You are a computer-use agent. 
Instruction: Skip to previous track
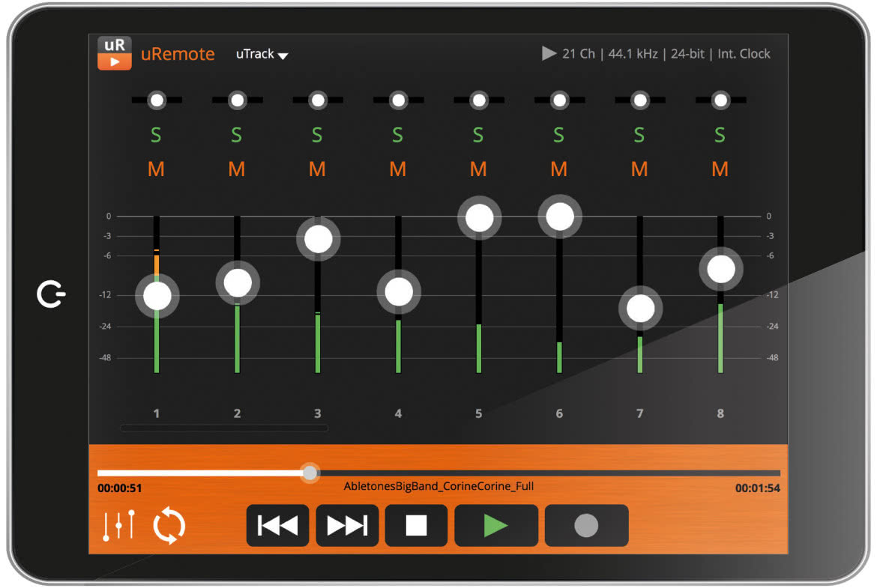tap(277, 525)
